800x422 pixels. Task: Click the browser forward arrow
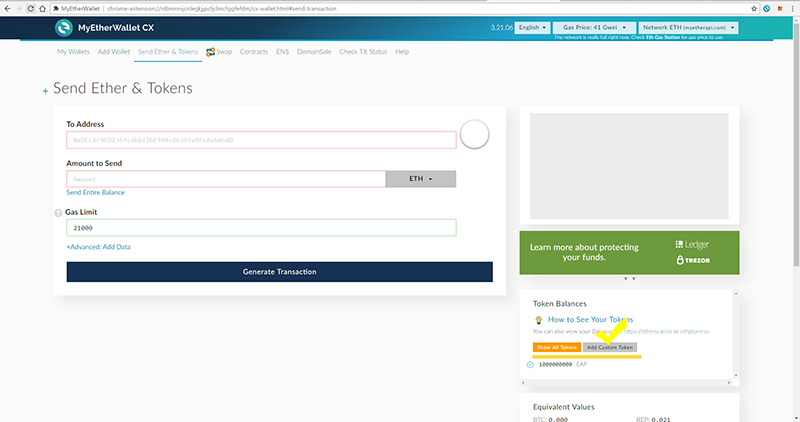pos(19,9)
